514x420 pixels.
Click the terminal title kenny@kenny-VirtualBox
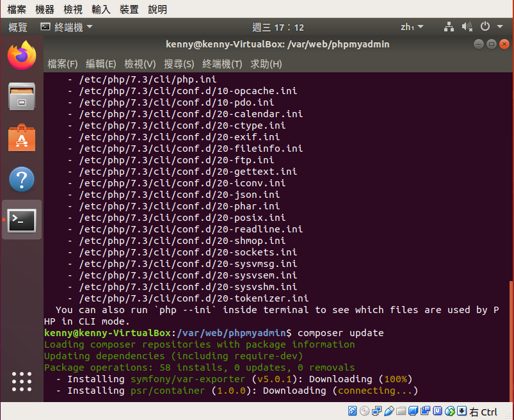tap(278, 44)
